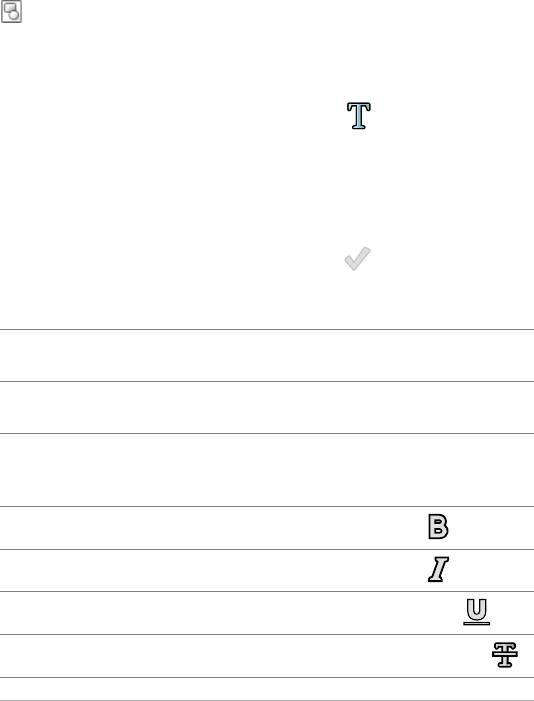Screen dimensions: 534x701
Task: Click the narrow empty row below Strikethrough
Action: [267, 689]
